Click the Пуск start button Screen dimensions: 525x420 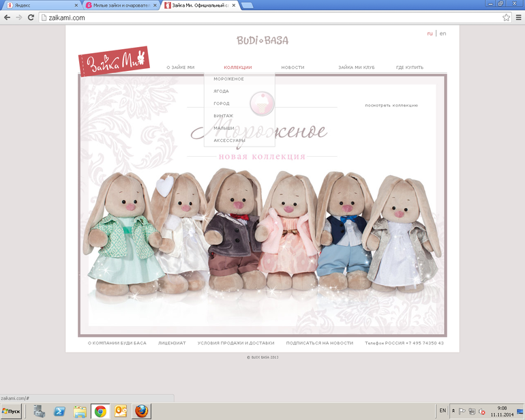(11, 411)
